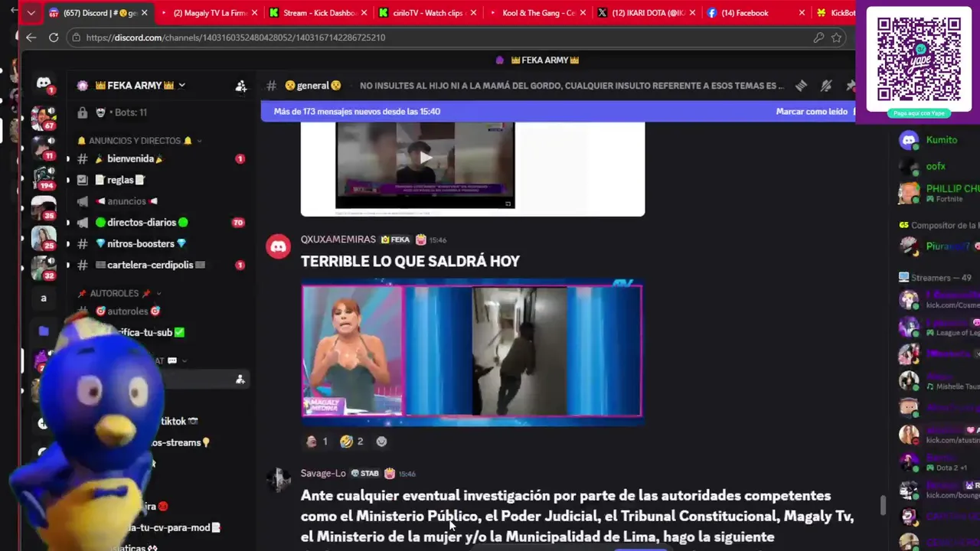Add the first emoji reaction with count 1
This screenshot has height=551, width=980.
click(x=317, y=441)
